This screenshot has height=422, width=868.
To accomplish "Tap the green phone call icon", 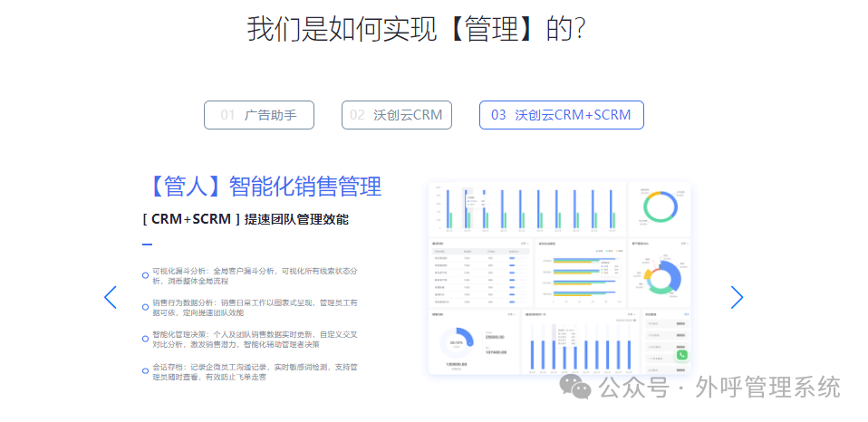I will [682, 355].
